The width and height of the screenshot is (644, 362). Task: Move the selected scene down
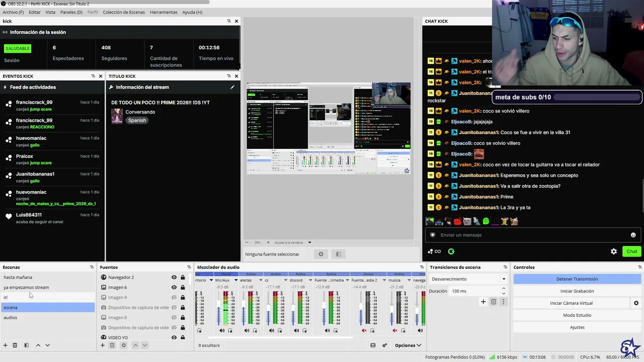point(48,345)
